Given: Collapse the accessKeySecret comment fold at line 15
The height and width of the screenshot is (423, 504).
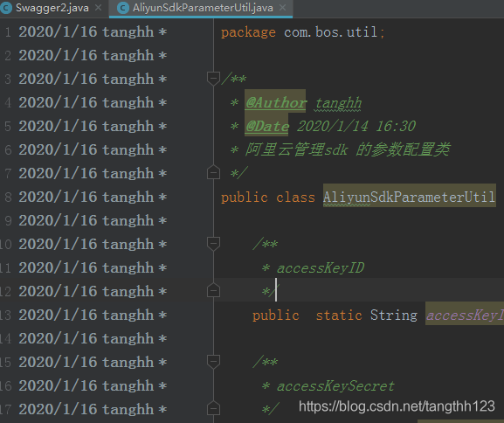Looking at the screenshot, I should (x=213, y=362).
